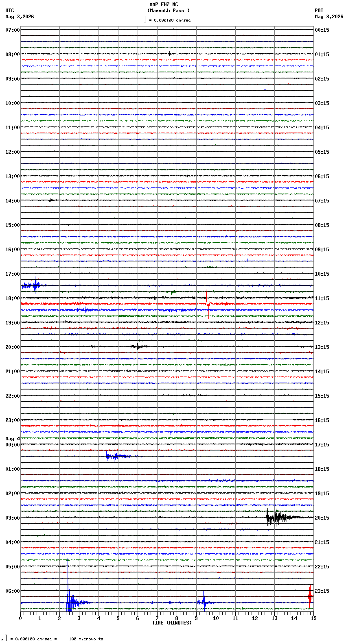Click the '15:00' UTC time label
This screenshot has height=644, width=346.
pyautogui.click(x=13, y=225)
